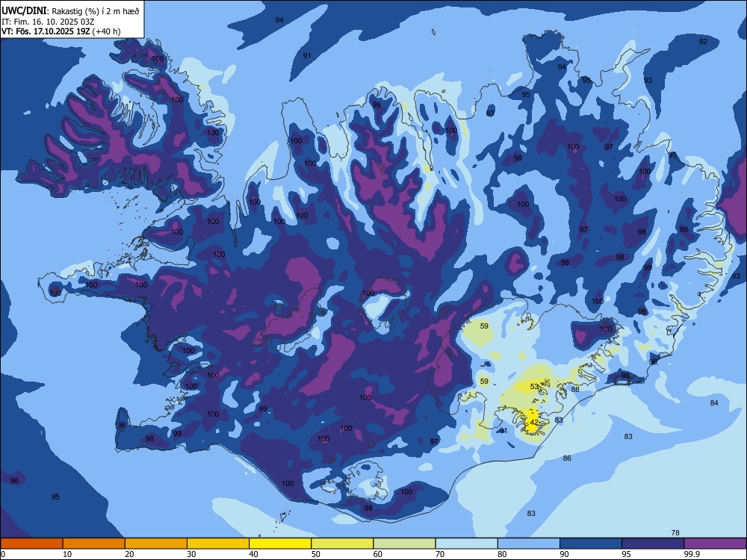Screen dimensions: 747x560
Task: Pick the 20–30 light orange legend swatch
Action: pyautogui.click(x=156, y=544)
